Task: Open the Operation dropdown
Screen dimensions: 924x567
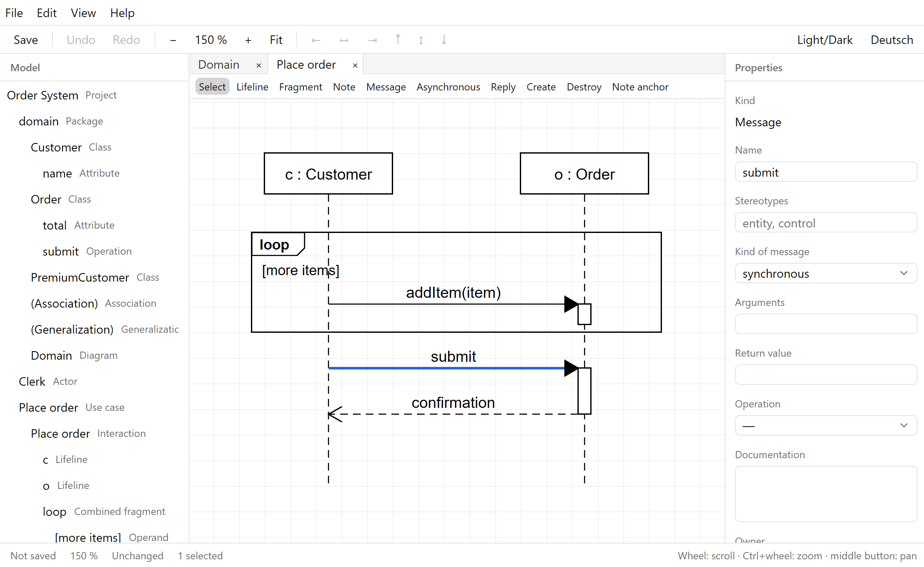Action: (826, 426)
